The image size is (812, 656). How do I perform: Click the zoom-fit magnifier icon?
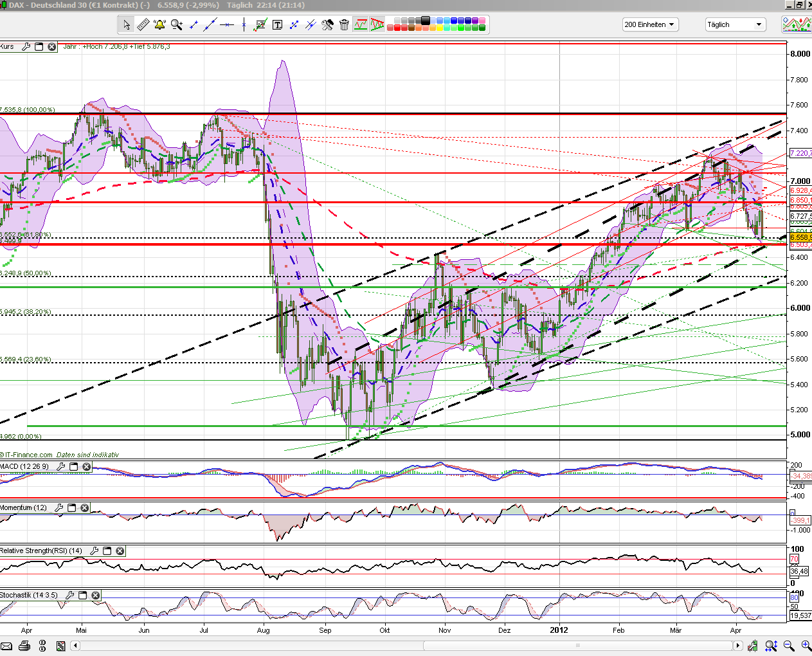click(771, 646)
